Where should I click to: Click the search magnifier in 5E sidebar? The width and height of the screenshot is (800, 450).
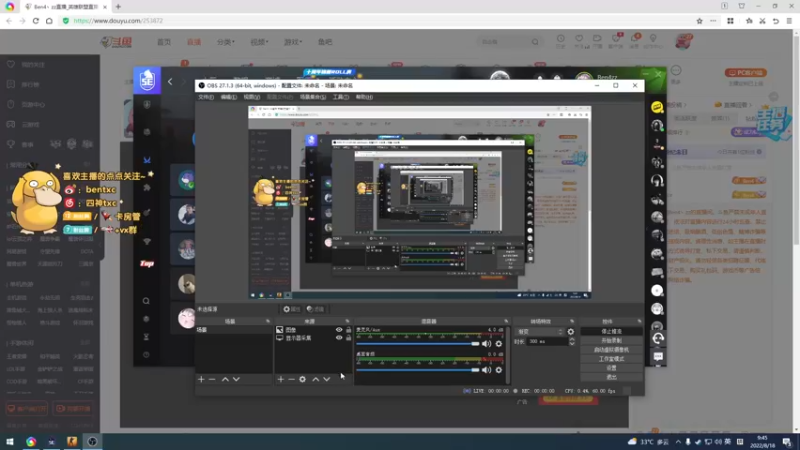pyautogui.click(x=146, y=301)
